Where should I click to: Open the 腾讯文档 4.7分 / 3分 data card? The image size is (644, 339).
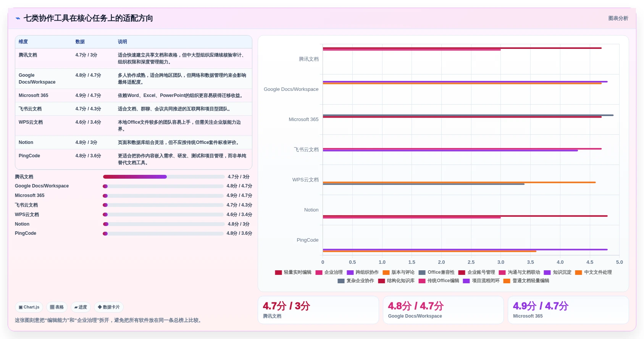click(x=318, y=310)
